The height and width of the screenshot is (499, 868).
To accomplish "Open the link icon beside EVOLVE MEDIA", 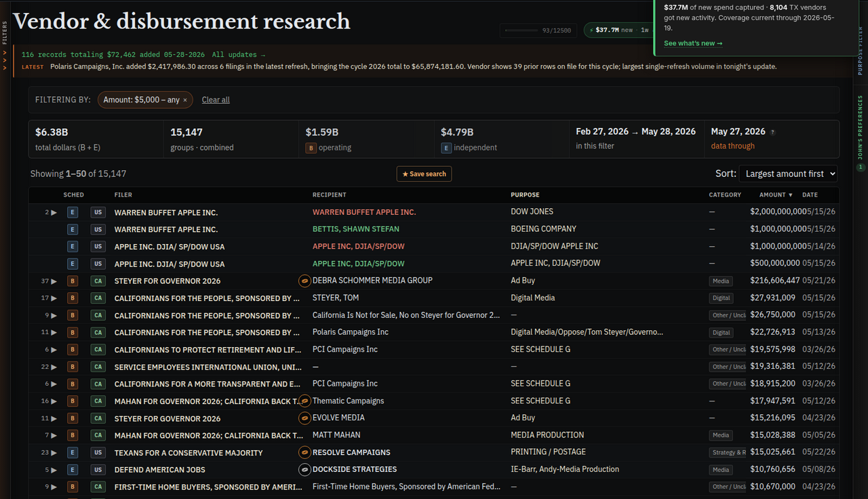I will click(x=305, y=418).
